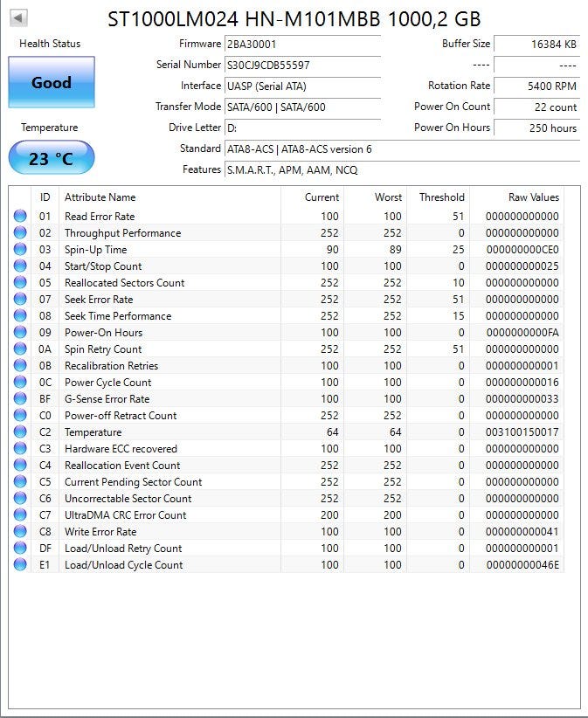Click the Good health status button

pos(51,83)
